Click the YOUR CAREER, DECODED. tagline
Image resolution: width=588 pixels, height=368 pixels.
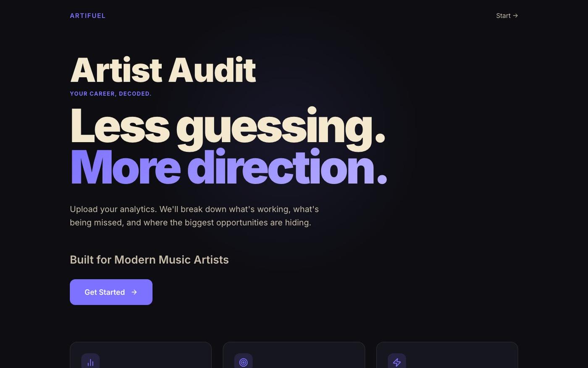(x=110, y=93)
